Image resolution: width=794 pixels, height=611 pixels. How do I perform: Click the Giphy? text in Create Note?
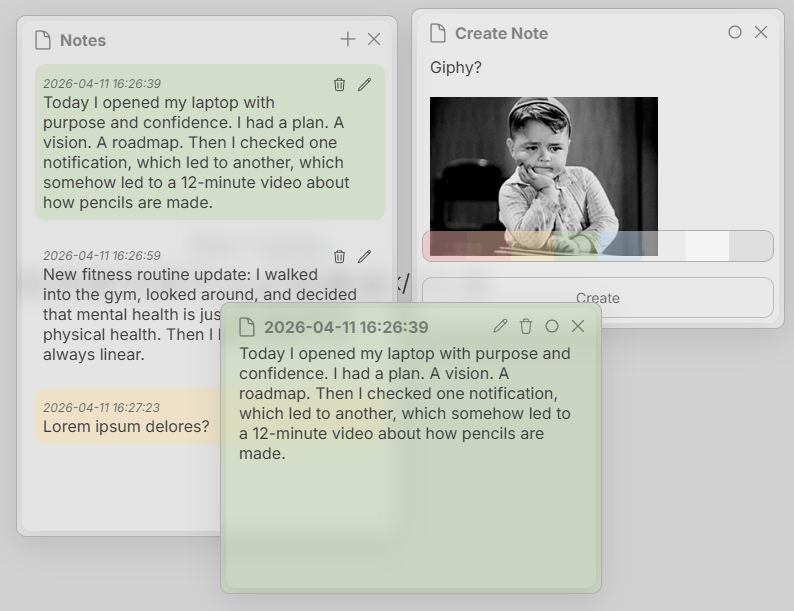456,67
